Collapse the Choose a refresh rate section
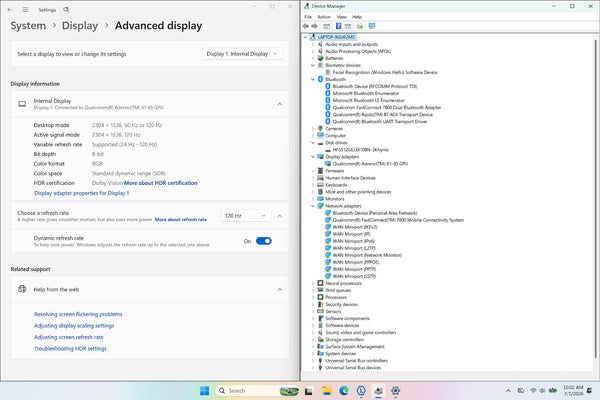The width and height of the screenshot is (600, 400). (x=280, y=216)
